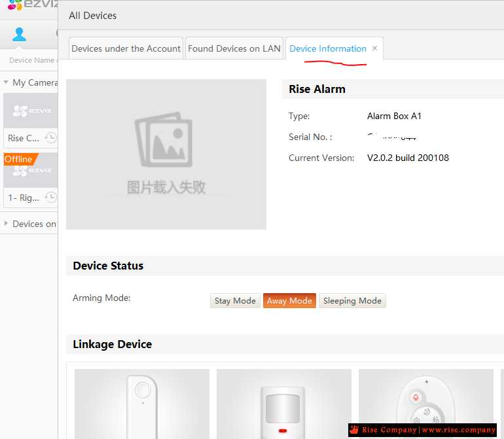The height and width of the screenshot is (439, 504).
Task: Switch to Found Devices on LAN tab
Action: coord(234,48)
